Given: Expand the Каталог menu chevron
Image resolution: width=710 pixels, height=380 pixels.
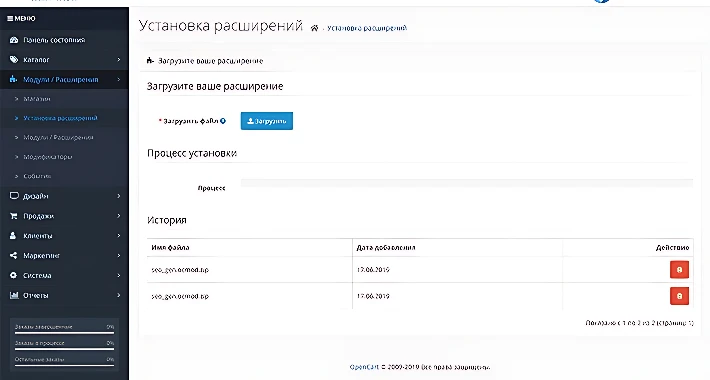Looking at the screenshot, I should coord(119,59).
